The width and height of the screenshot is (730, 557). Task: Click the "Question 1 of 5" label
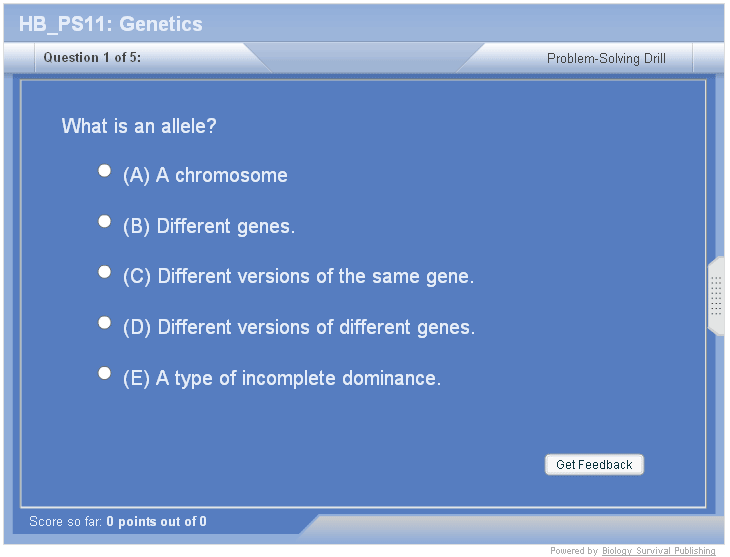tap(92, 58)
